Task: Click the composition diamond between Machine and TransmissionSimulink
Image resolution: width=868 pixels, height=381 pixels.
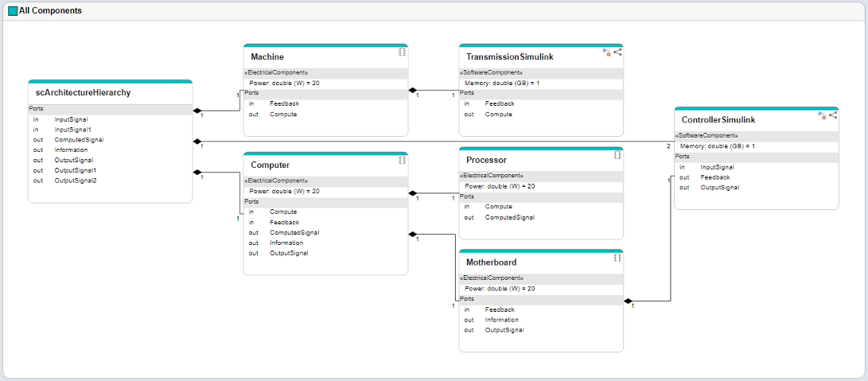Action: click(x=412, y=90)
